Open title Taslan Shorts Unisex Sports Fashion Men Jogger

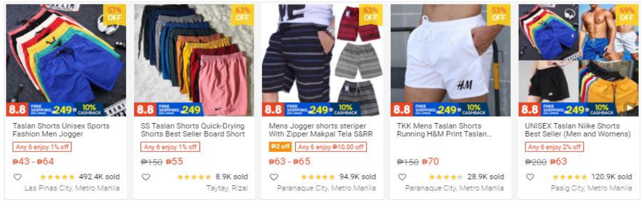(x=61, y=130)
